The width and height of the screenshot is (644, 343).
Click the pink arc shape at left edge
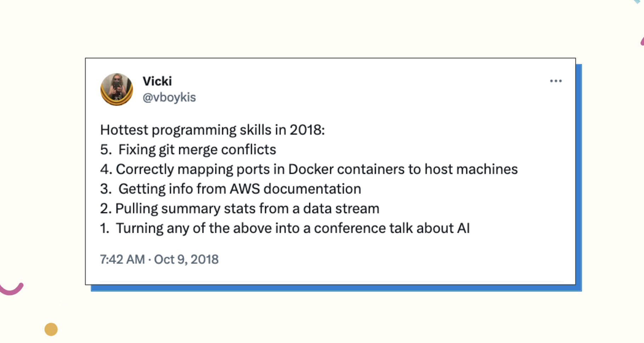(x=11, y=288)
